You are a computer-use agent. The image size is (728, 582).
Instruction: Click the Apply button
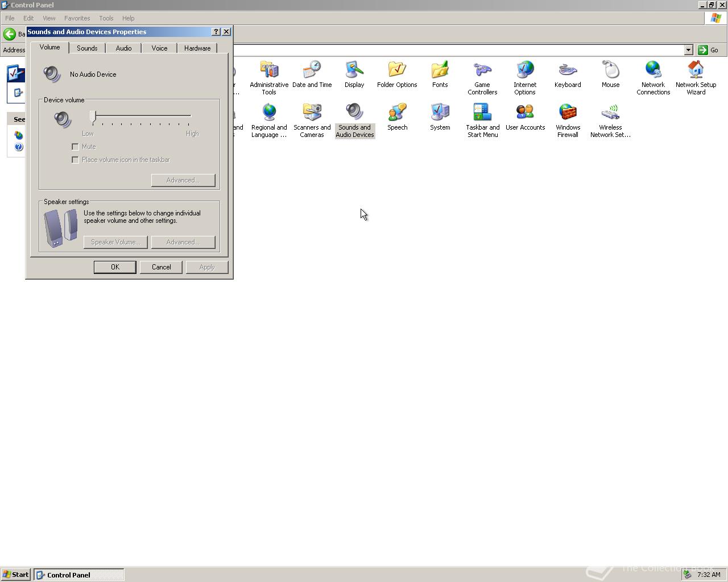pyautogui.click(x=207, y=267)
